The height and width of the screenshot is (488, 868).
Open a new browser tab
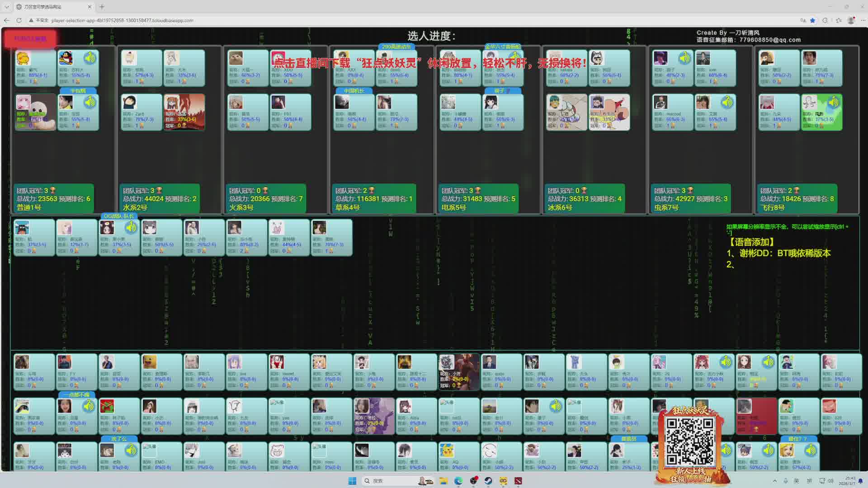pos(102,7)
